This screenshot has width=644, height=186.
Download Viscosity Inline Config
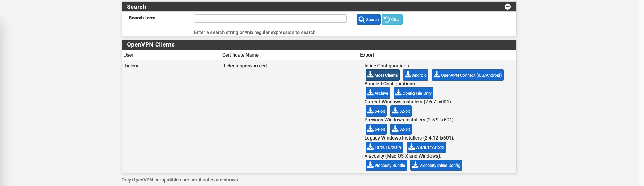[436, 165]
